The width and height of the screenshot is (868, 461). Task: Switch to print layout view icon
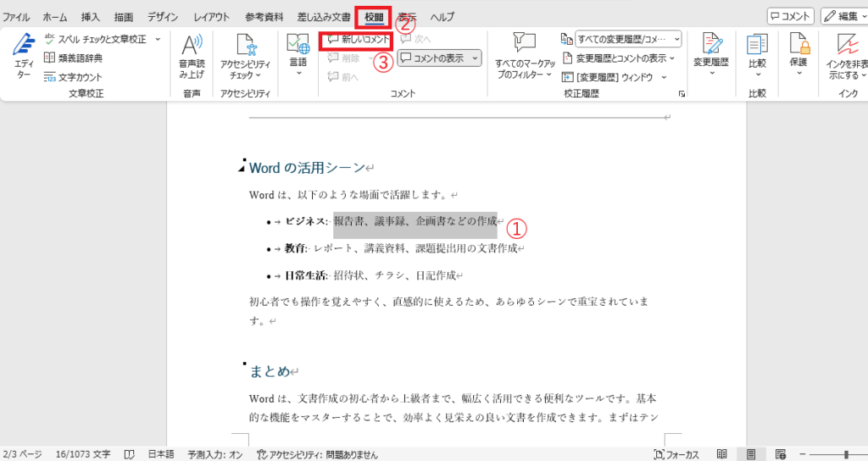click(751, 454)
